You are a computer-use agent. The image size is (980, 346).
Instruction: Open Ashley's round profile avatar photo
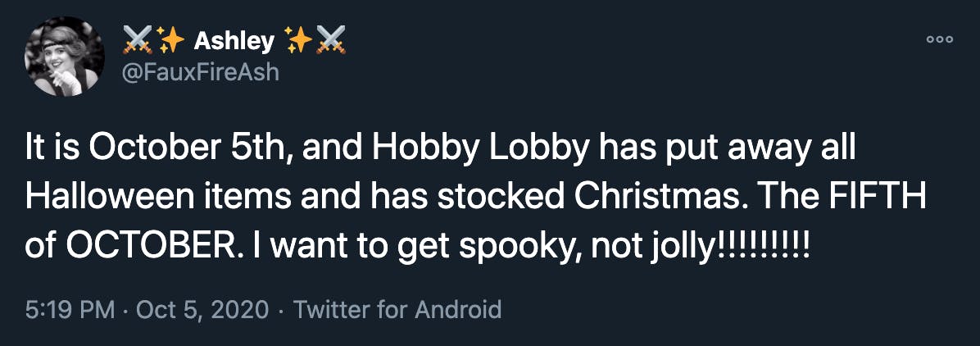(x=65, y=57)
